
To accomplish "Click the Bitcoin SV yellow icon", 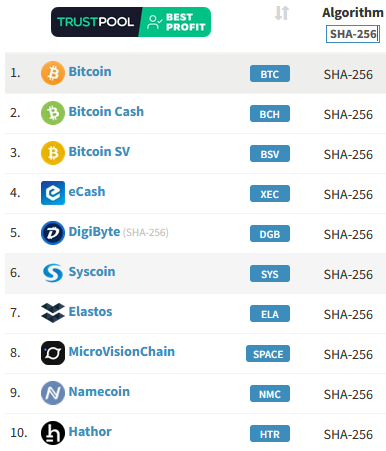I will click(53, 153).
